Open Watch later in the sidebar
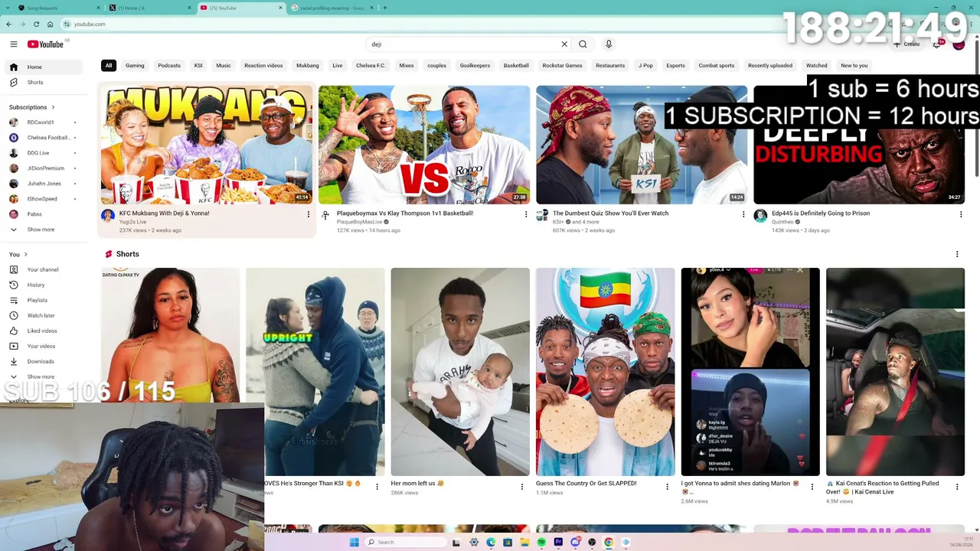 pyautogui.click(x=44, y=315)
